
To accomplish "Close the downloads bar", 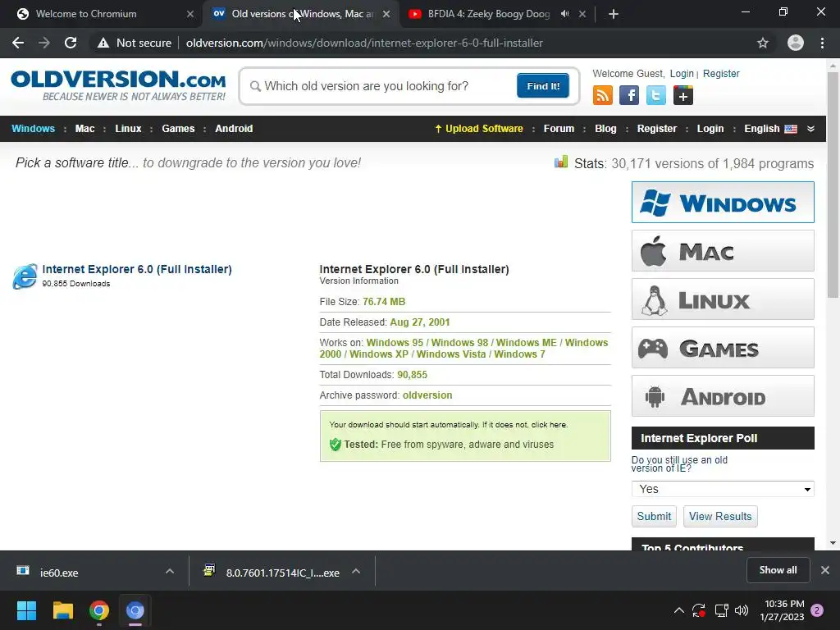I will coord(825,570).
